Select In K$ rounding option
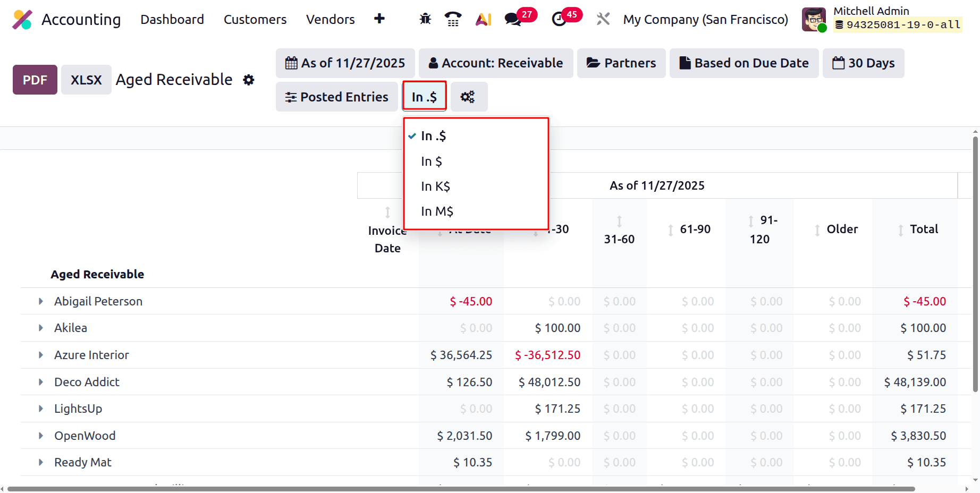 pyautogui.click(x=476, y=186)
